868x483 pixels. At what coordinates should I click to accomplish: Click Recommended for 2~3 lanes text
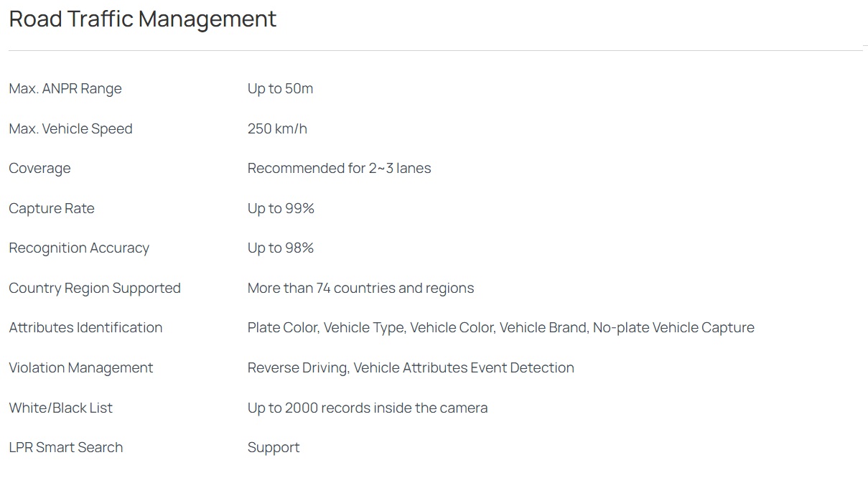coord(339,169)
